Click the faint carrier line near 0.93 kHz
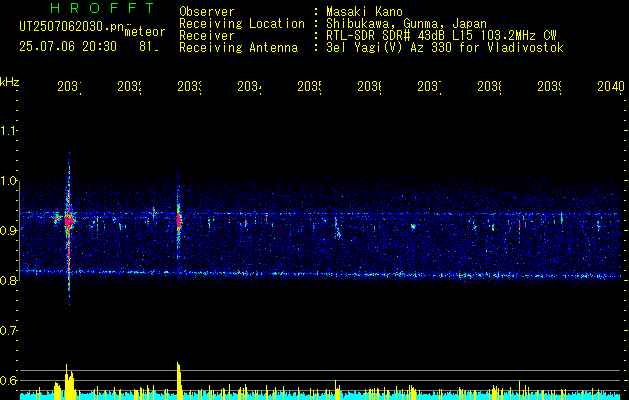 click(x=320, y=214)
